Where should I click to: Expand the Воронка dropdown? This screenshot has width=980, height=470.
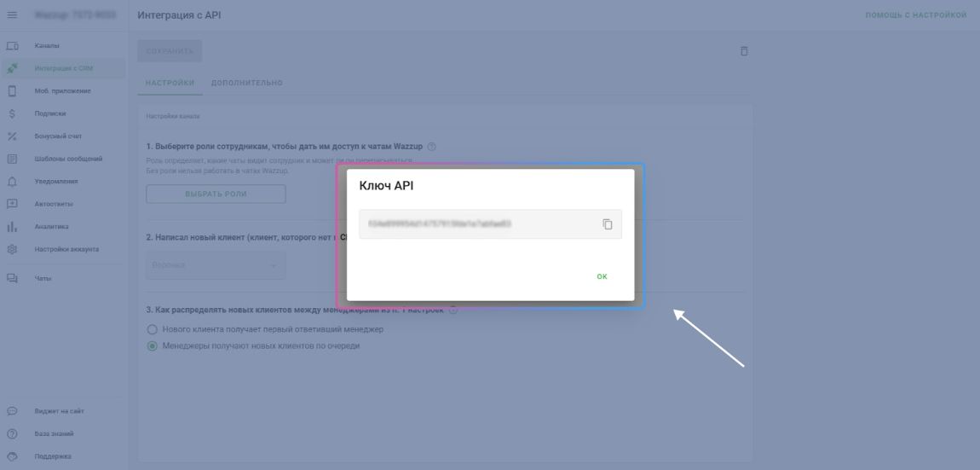tap(216, 265)
